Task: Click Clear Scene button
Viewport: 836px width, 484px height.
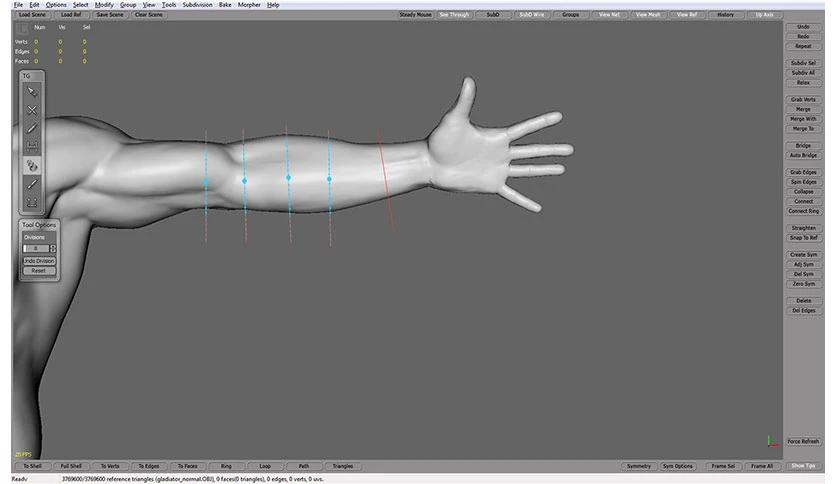Action: pos(149,15)
